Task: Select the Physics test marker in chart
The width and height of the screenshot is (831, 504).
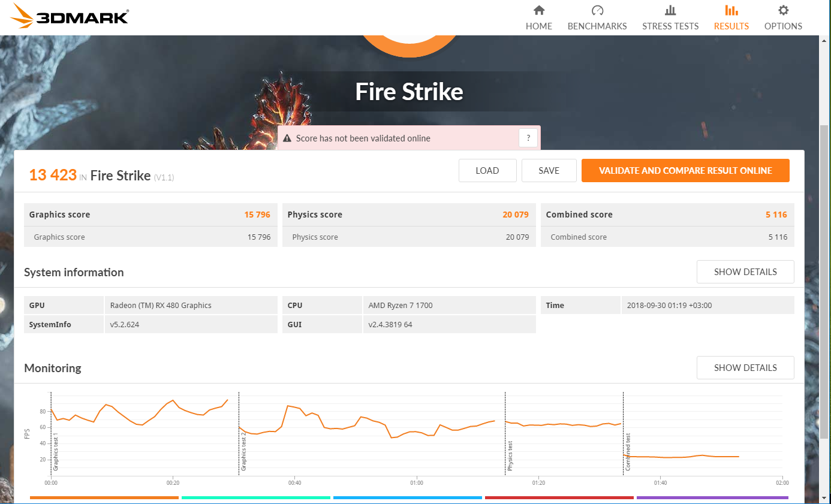Action: coord(510,455)
